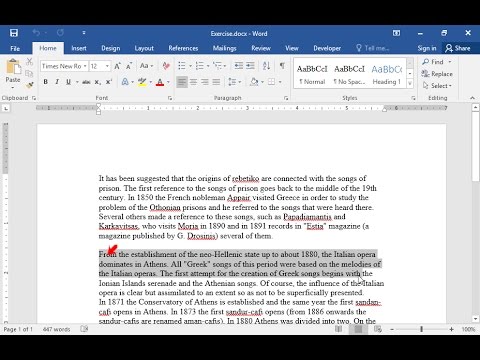Viewport: 480px width, 360px height.
Task: Apply the No Spacing style
Action: 349,74
